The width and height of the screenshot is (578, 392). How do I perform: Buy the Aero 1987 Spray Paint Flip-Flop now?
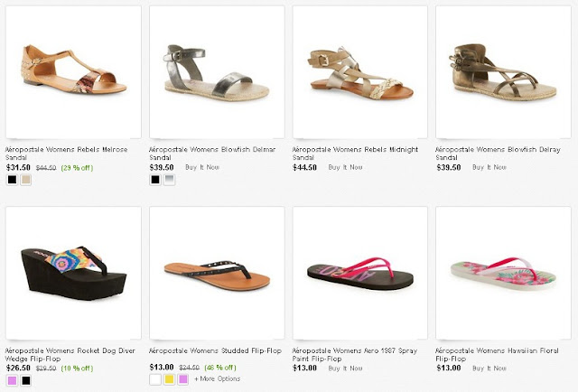coord(346,368)
